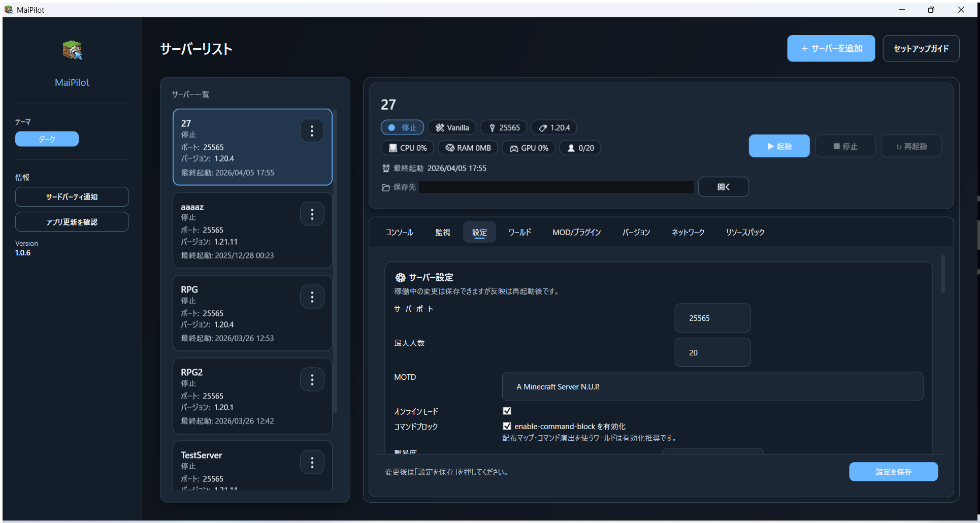Viewport: 980px width, 523px height.
Task: Click the torch icon on port 25565 badge
Action: pyautogui.click(x=492, y=127)
